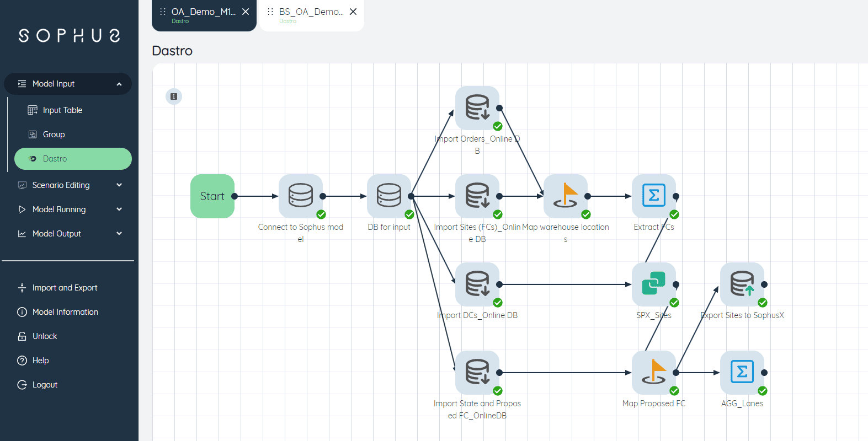Screen dimensions: 868x441
Task: Switch to the BS_OA_Demo tab
Action: [x=306, y=15]
